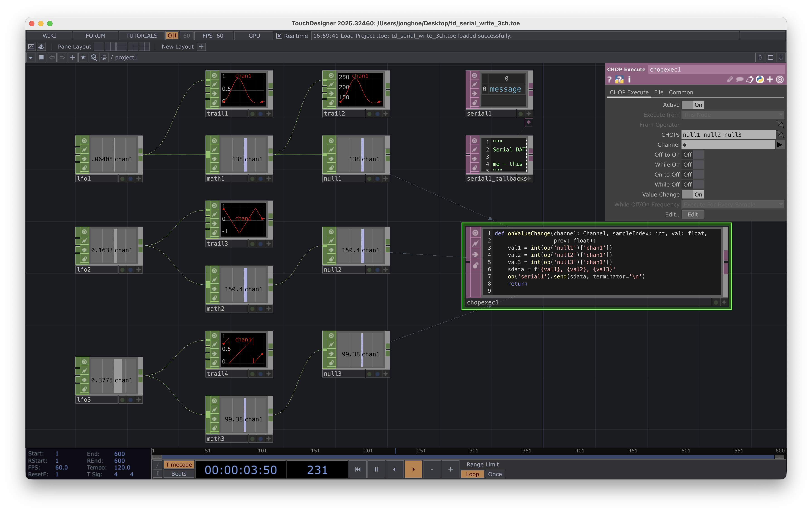
Task: Toggle the On to Off switch
Action: (x=693, y=175)
